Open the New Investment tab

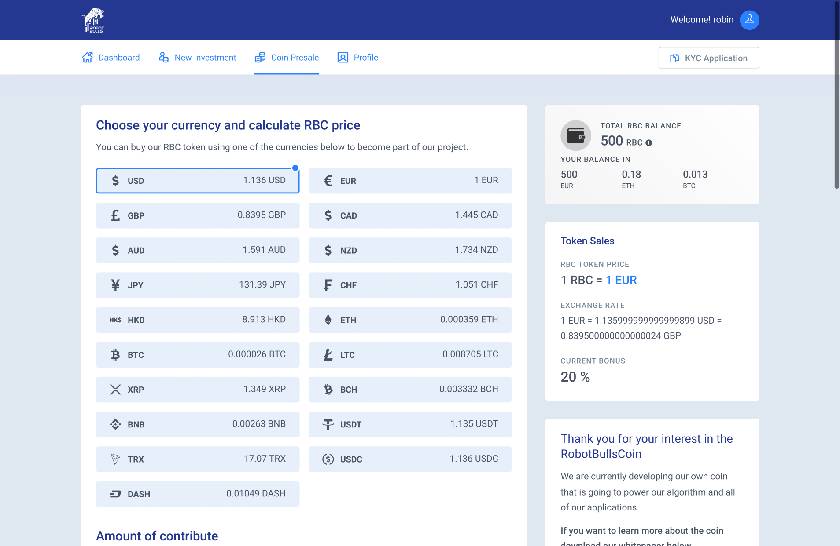pyautogui.click(x=197, y=58)
